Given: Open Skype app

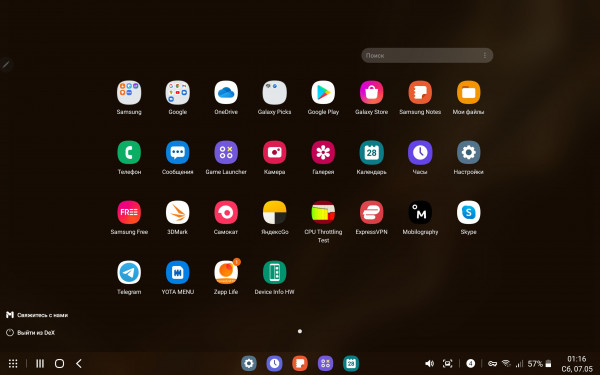Looking at the screenshot, I should click(468, 212).
